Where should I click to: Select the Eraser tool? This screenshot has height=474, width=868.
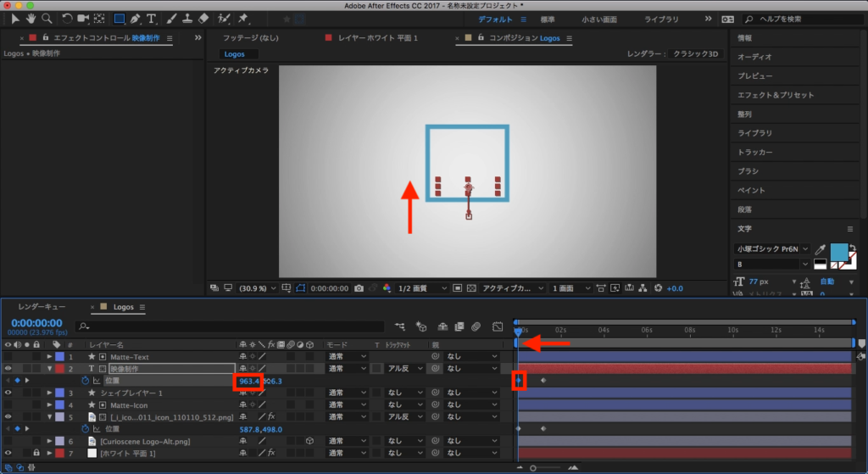(x=203, y=18)
